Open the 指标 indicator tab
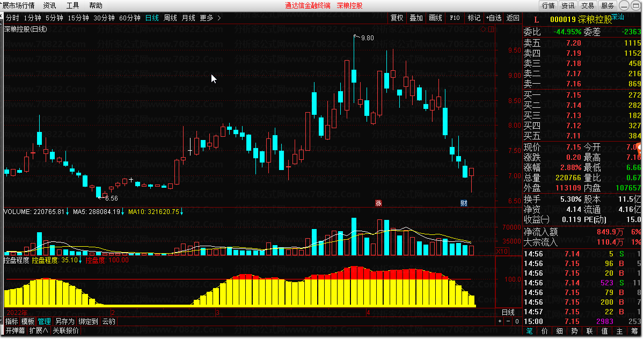 point(11,321)
